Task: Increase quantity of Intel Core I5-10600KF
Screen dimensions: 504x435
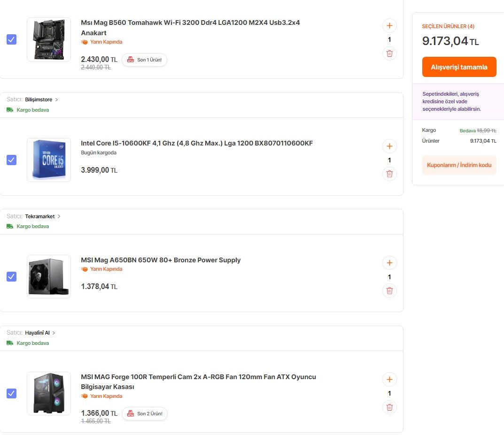Action: [389, 146]
